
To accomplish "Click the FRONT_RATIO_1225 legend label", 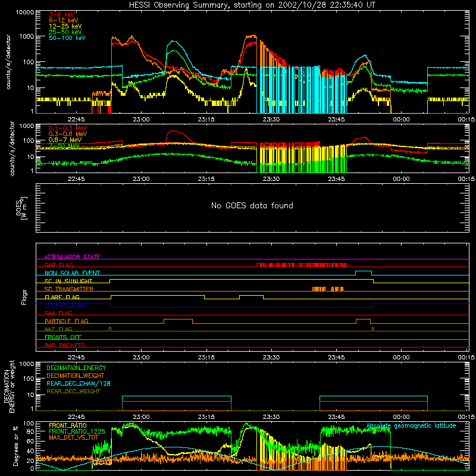I will tap(77, 431).
